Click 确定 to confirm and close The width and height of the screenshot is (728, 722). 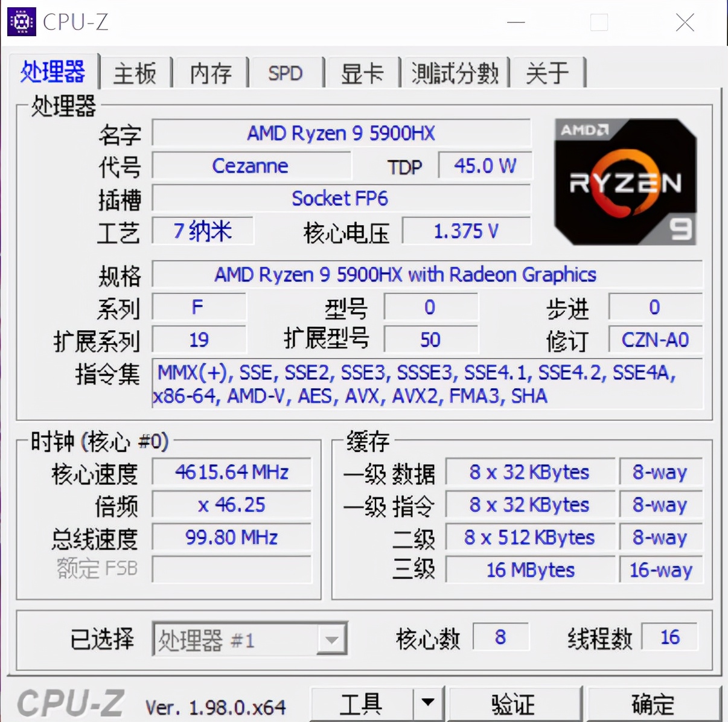(x=653, y=703)
